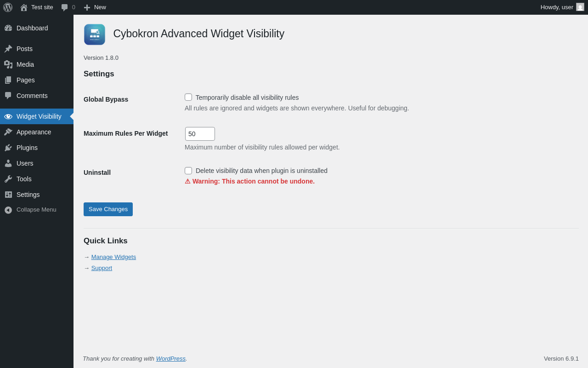Click the Dashboard gauge icon
Viewport: 588px width, 368px height.
pos(8,28)
